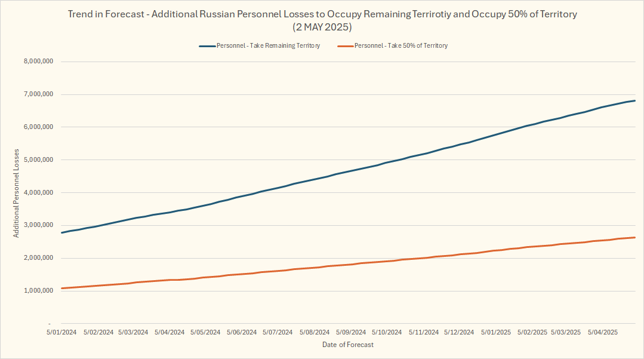Image resolution: width=644 pixels, height=359 pixels.
Task: Select the orange legend line marker
Action: coord(345,45)
